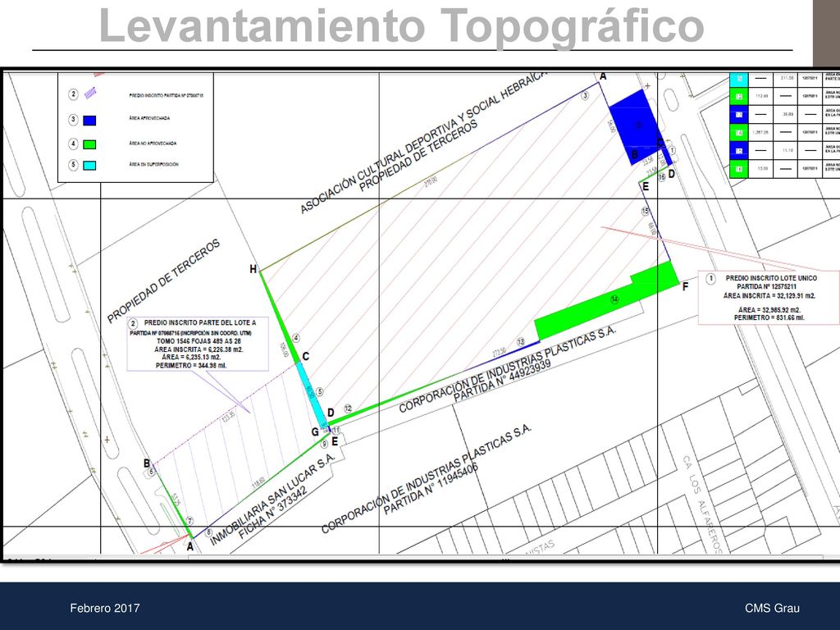Click the circled 9 marker near vertex G
The width and height of the screenshot is (840, 630).
[x=324, y=444]
